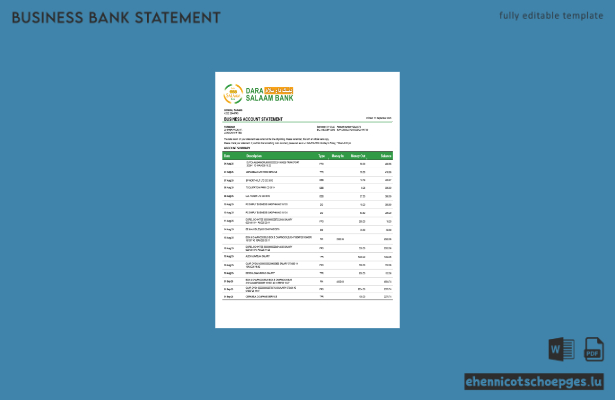Viewport: 615px width, 400px height.
Task: Click the "BUSINESS BANK STATEMENT" title
Action: pos(116,18)
